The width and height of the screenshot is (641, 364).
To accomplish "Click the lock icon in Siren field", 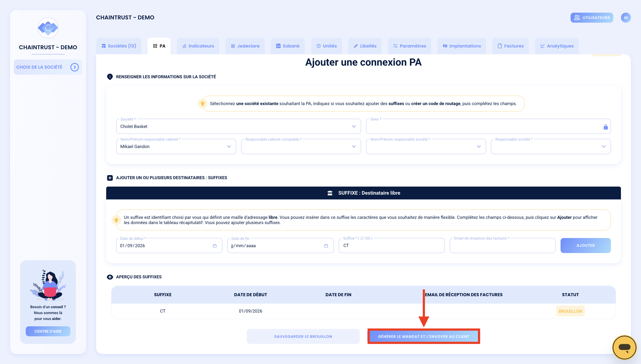I will pyautogui.click(x=605, y=127).
